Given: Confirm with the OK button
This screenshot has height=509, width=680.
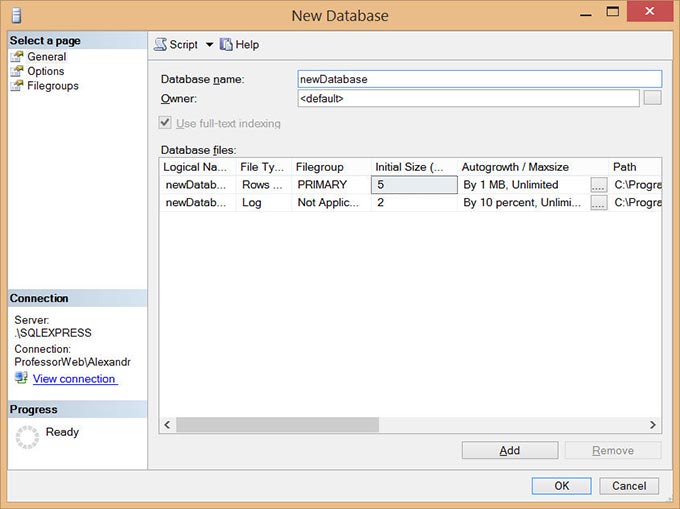Looking at the screenshot, I should [562, 486].
